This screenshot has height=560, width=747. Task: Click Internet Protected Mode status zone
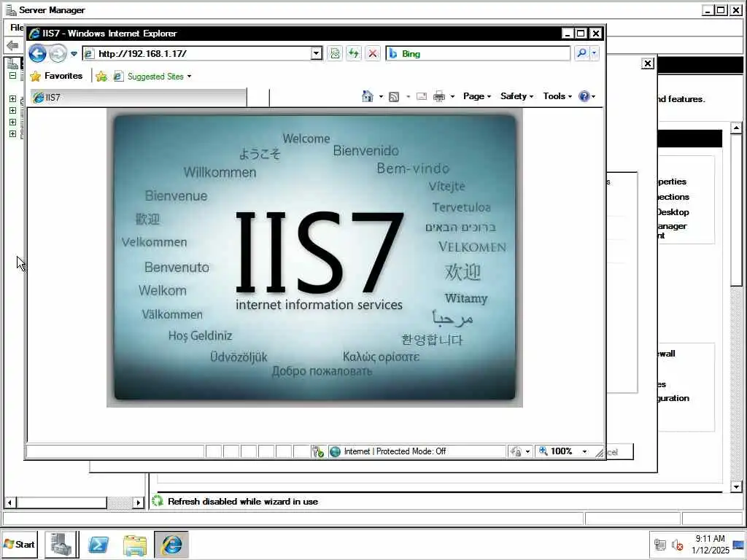point(417,451)
